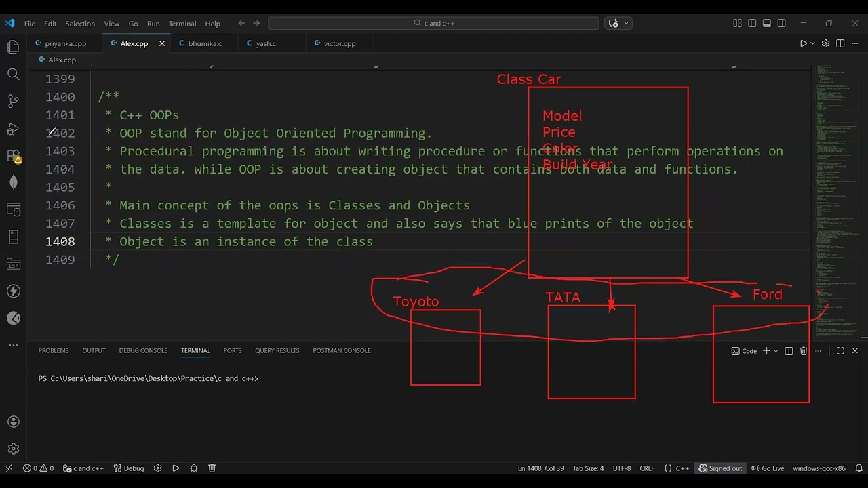Viewport: 868px width, 488px height.
Task: Open the new terminal launch profile dropdown
Action: point(776,351)
